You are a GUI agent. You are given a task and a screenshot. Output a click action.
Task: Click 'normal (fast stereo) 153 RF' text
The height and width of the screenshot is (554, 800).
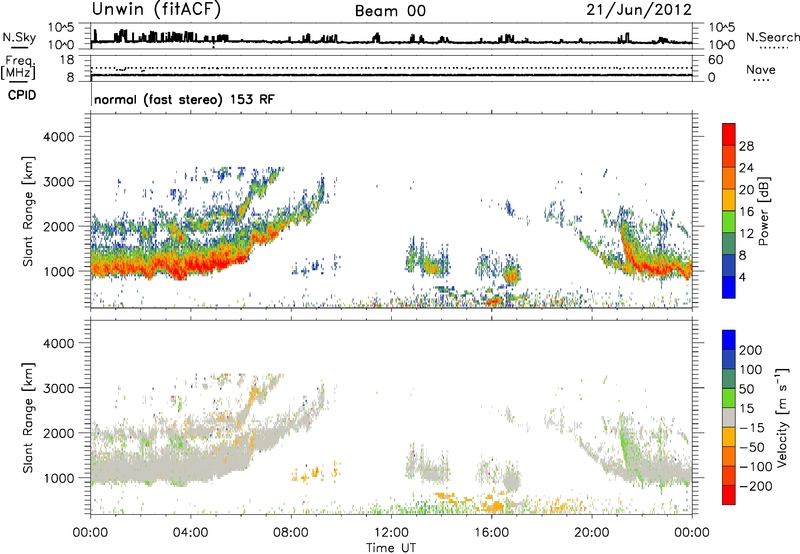pos(184,99)
